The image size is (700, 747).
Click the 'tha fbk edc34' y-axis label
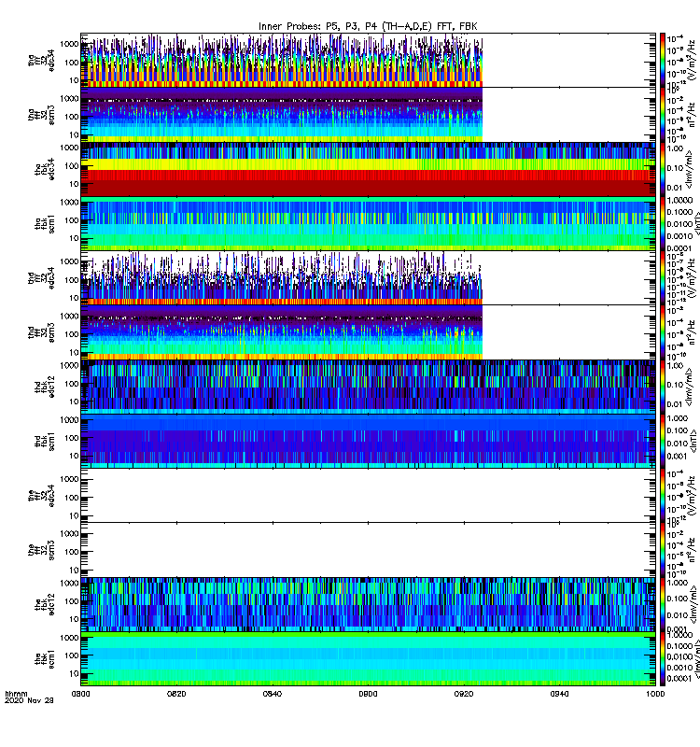(x=45, y=169)
